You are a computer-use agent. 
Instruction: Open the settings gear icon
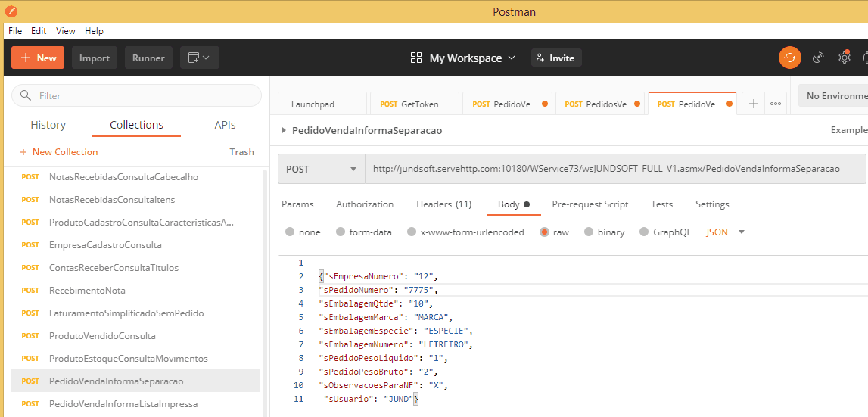(x=844, y=58)
